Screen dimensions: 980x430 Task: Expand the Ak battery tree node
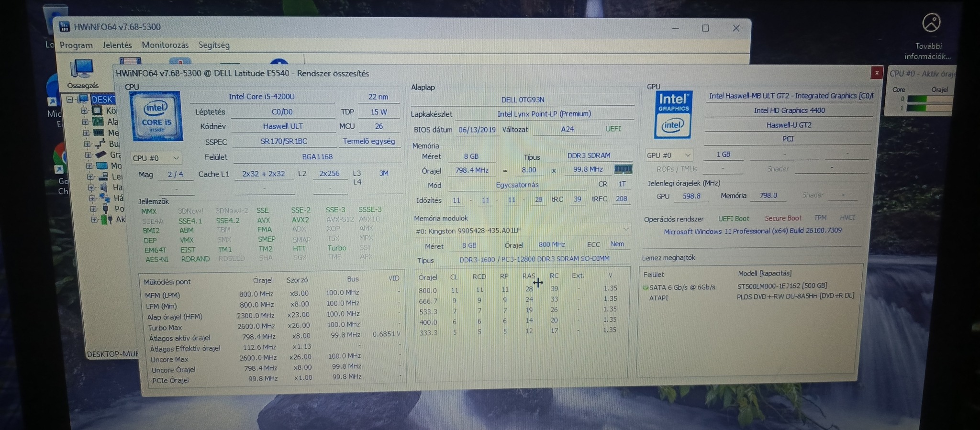point(94,220)
